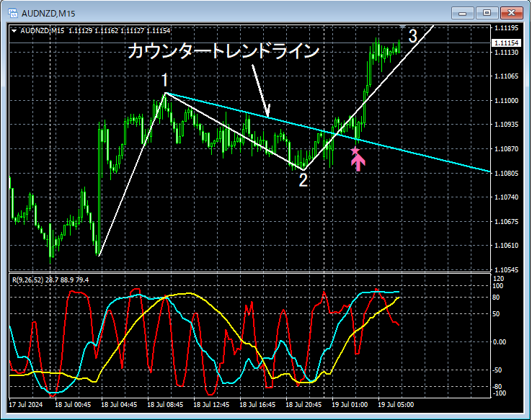Click the R(9,26,52) indicator label
The image size is (532, 420).
pos(50,280)
